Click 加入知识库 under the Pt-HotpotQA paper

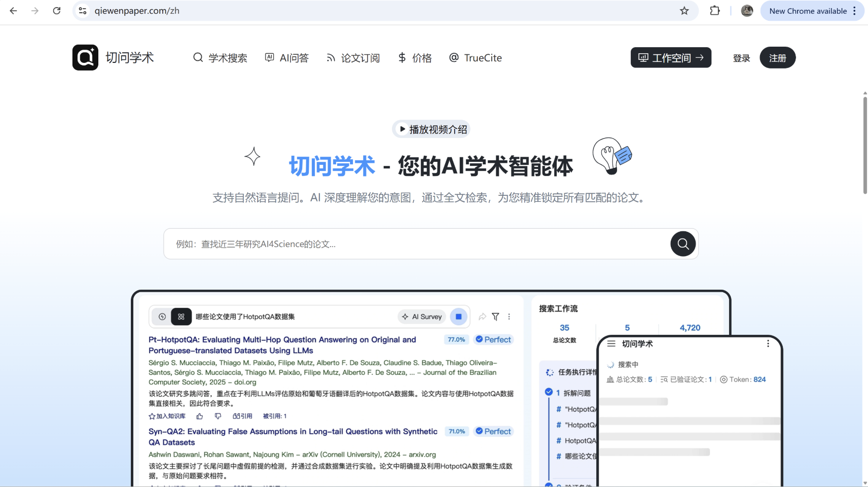coord(167,416)
